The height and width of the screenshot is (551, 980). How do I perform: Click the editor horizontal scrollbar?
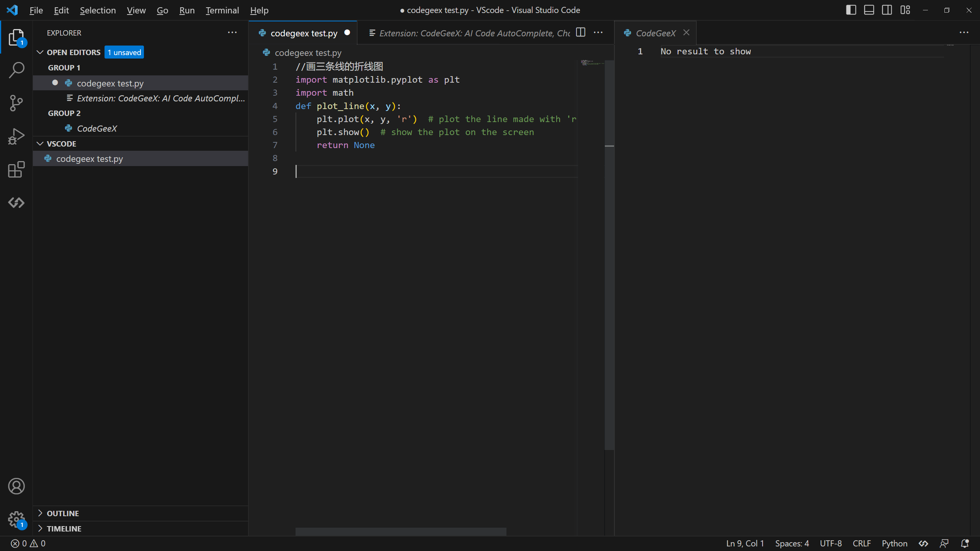coord(401,531)
